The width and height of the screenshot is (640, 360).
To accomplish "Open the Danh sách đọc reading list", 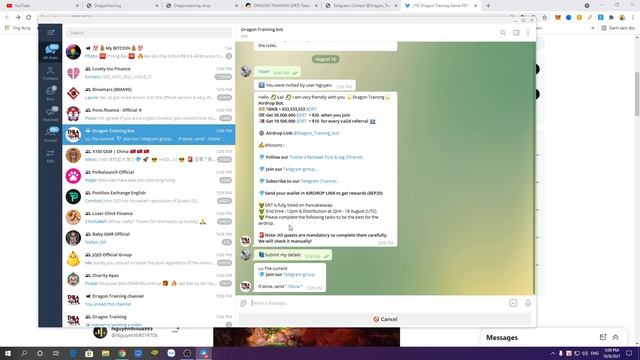I will [x=618, y=28].
